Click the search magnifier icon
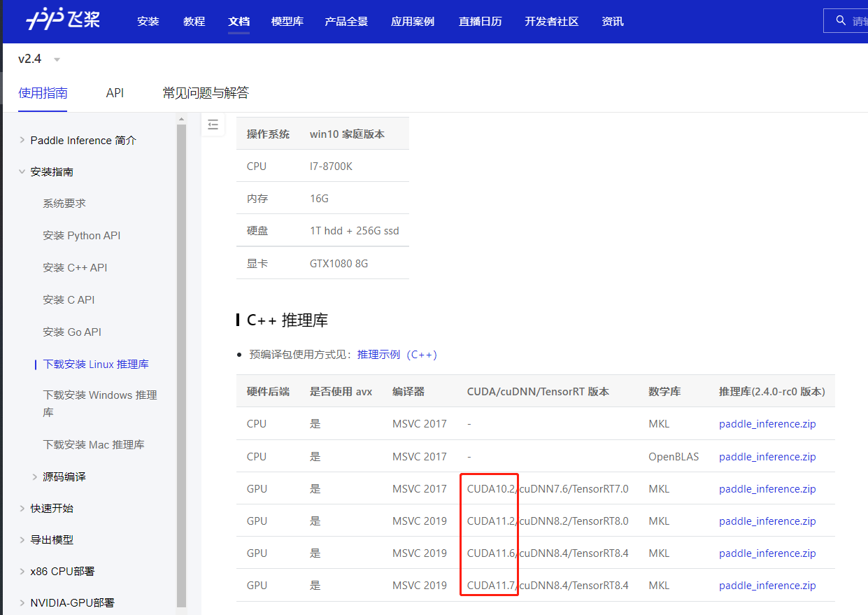 841,21
